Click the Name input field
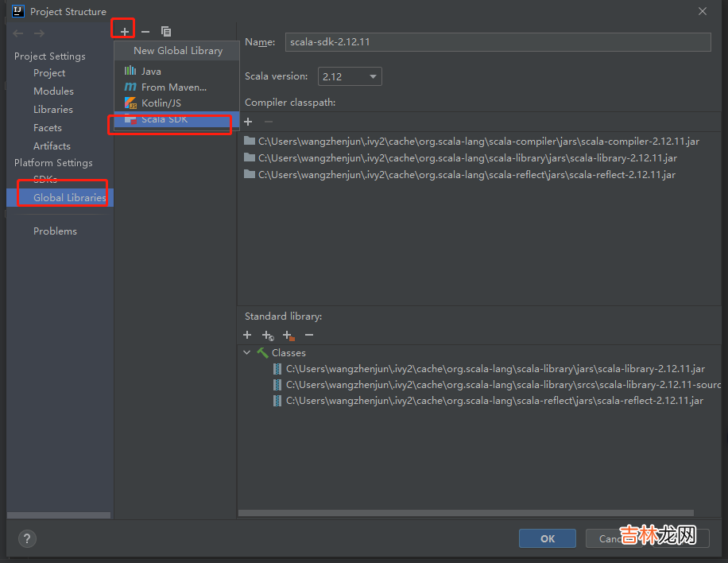This screenshot has height=563, width=728. coord(498,42)
